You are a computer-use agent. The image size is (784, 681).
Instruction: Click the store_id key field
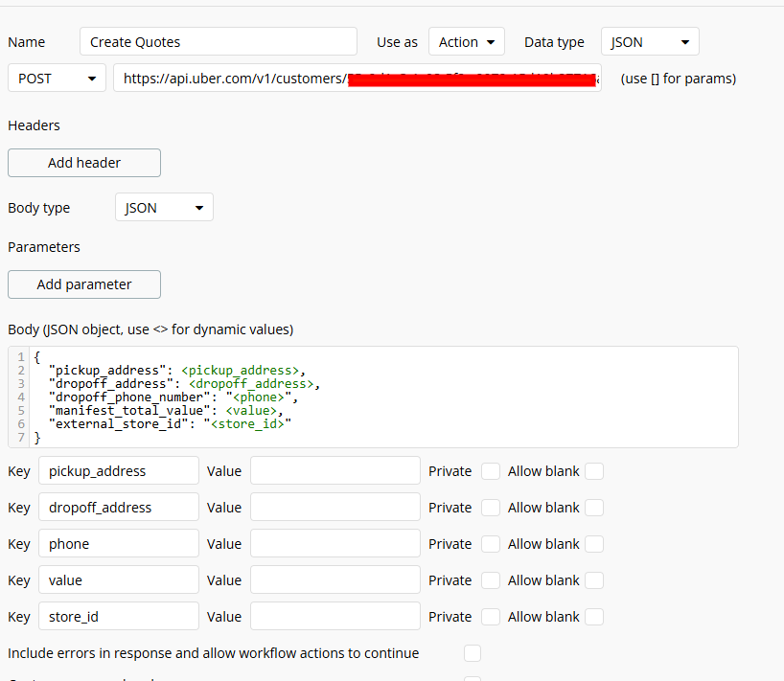click(119, 617)
